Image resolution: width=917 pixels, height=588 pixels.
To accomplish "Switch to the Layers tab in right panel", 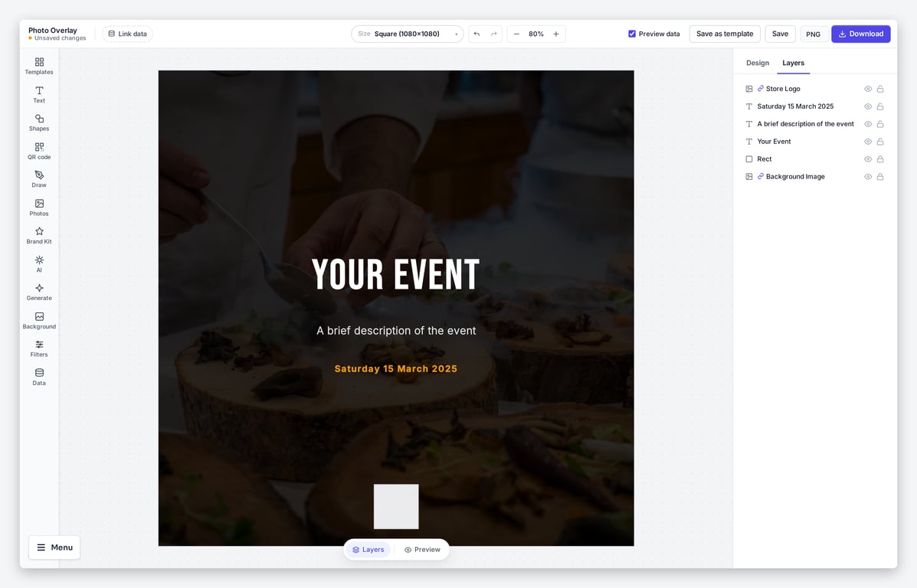I will click(x=793, y=63).
